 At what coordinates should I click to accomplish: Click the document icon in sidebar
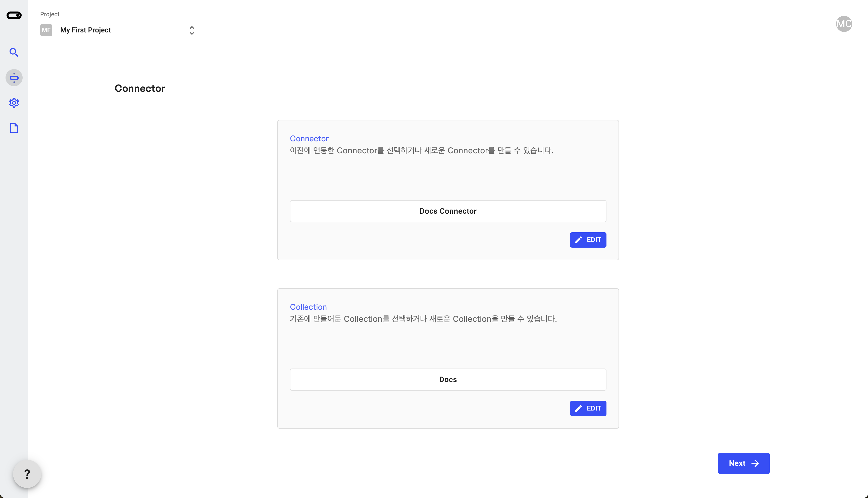pyautogui.click(x=14, y=128)
